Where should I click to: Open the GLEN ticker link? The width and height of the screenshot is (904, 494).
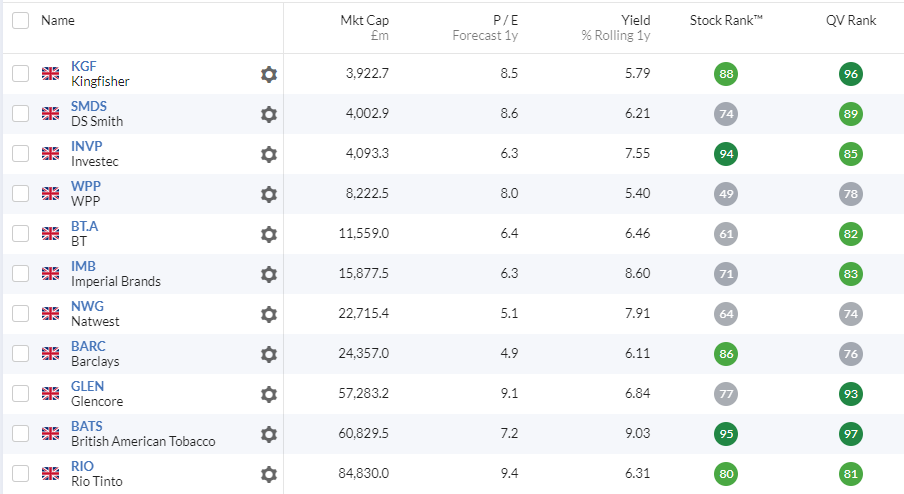pos(88,386)
